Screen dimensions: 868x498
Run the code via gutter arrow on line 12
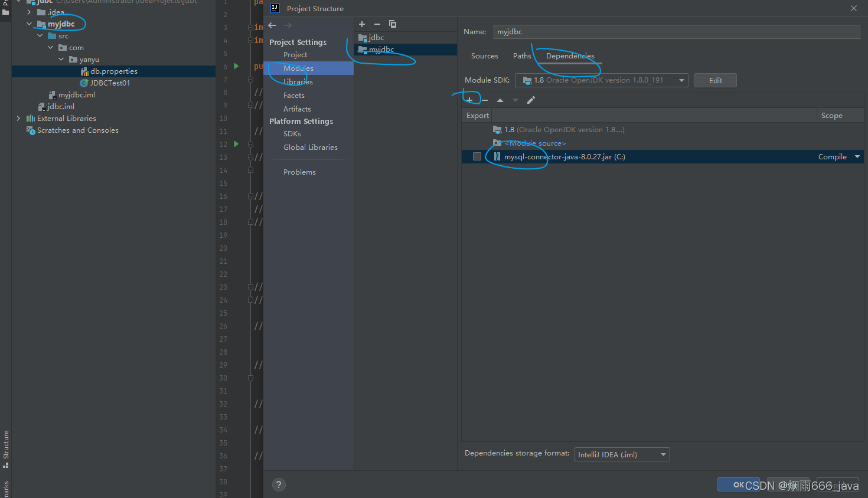point(236,144)
